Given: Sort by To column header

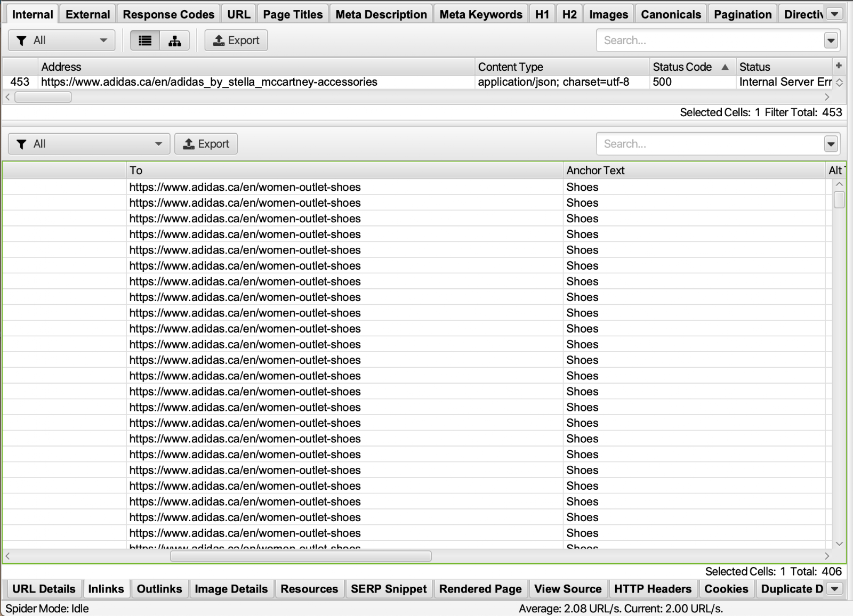Looking at the screenshot, I should point(344,171).
